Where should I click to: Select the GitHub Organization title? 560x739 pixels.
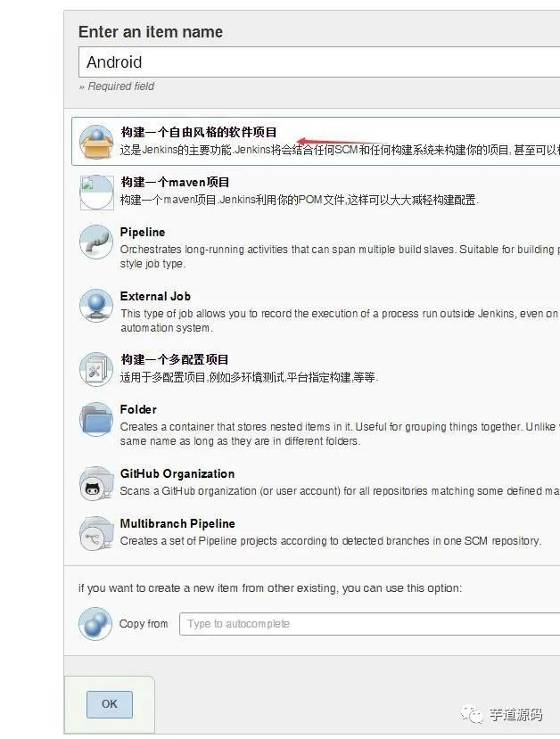tap(177, 473)
